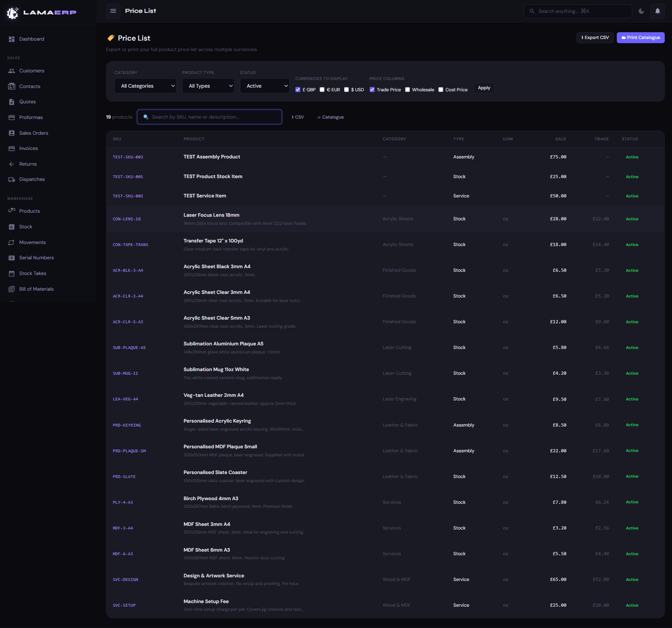The height and width of the screenshot is (628, 672).
Task: Open the CON-LENS-18 SKU link
Action: tap(127, 219)
